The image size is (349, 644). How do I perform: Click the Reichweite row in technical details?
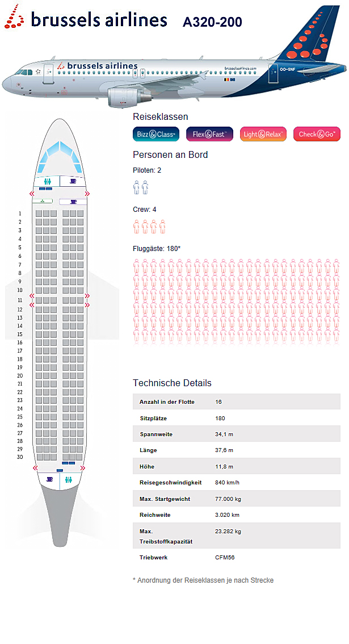[x=236, y=515]
